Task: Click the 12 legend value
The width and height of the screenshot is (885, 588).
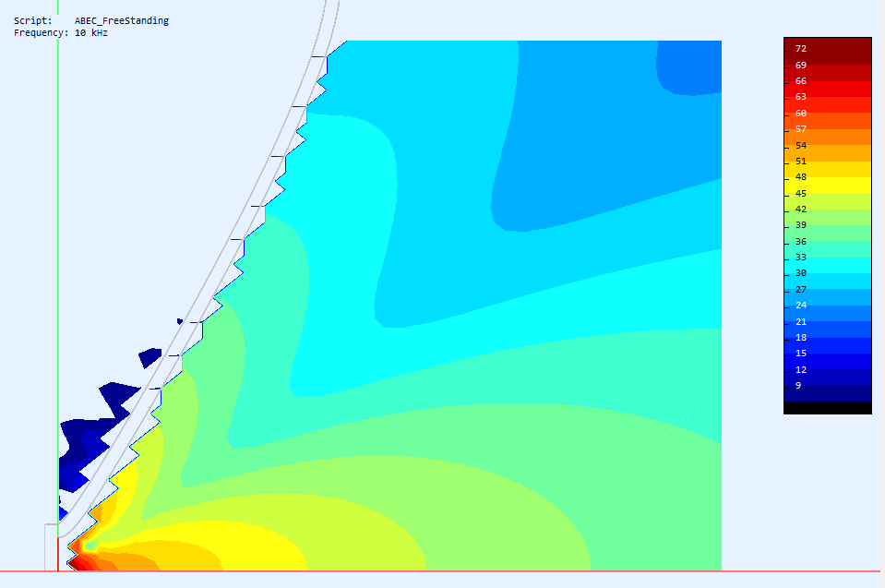Action: [801, 369]
